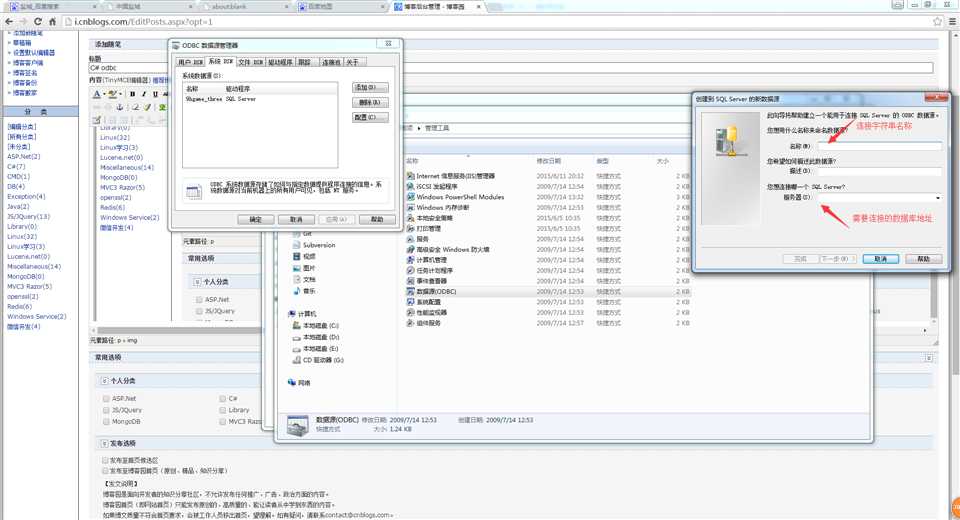Select the 本地安全策略 icon
The image size is (960, 520).
click(x=410, y=217)
